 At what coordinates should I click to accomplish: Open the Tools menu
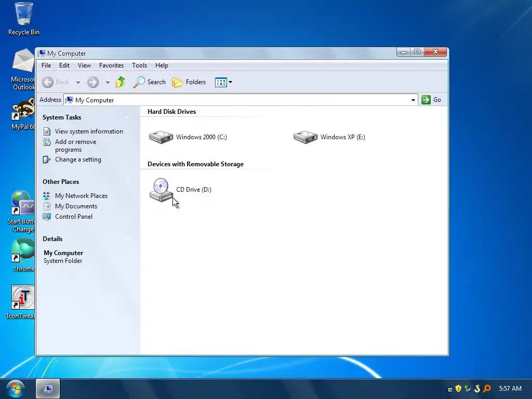click(x=139, y=65)
